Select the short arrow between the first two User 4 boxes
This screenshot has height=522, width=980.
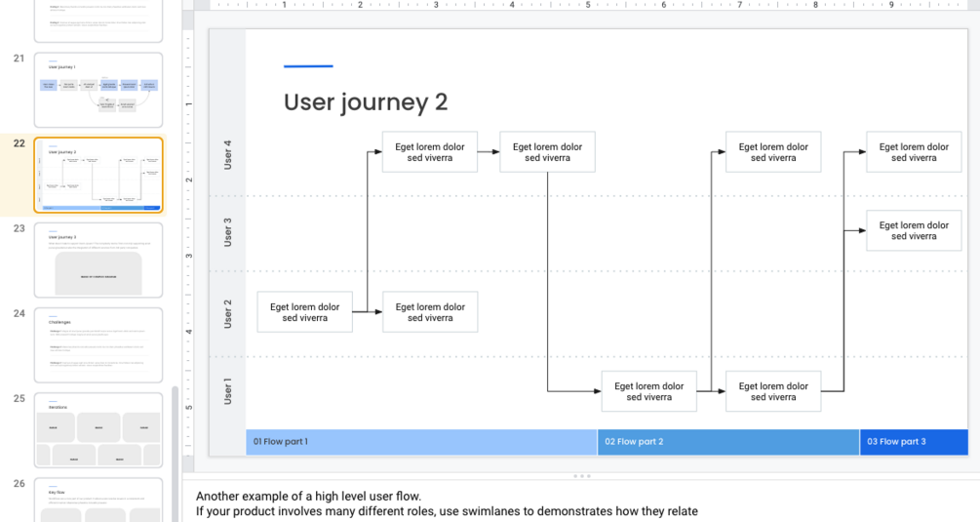tap(489, 152)
